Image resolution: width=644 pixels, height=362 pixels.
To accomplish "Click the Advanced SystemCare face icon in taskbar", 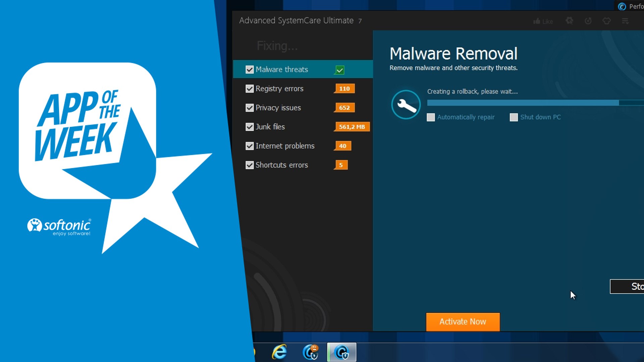I will [310, 352].
